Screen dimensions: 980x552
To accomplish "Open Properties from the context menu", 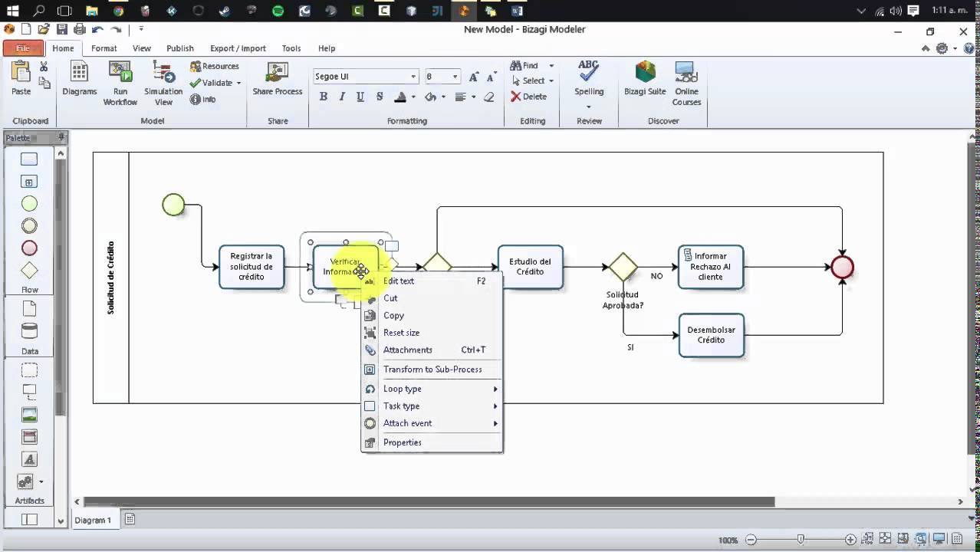I will coord(432,442).
